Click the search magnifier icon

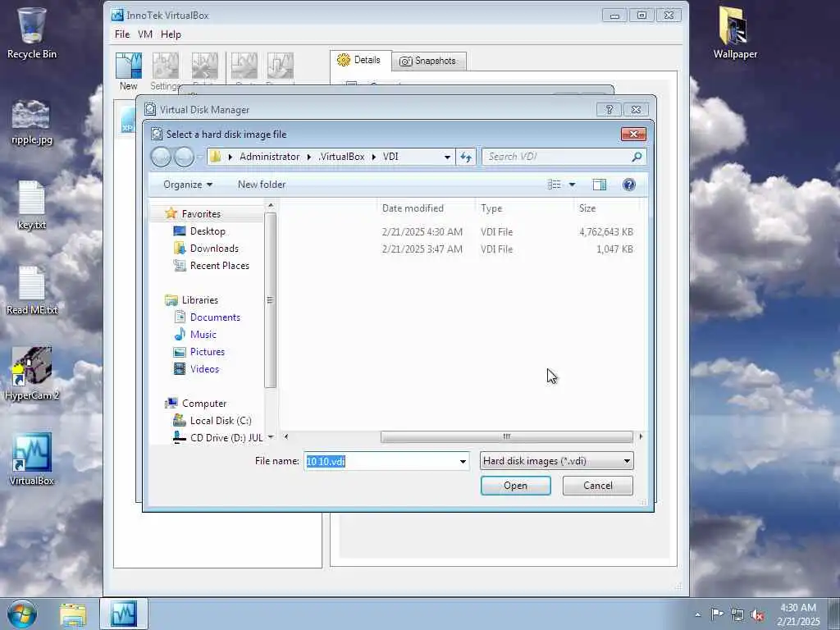point(637,157)
